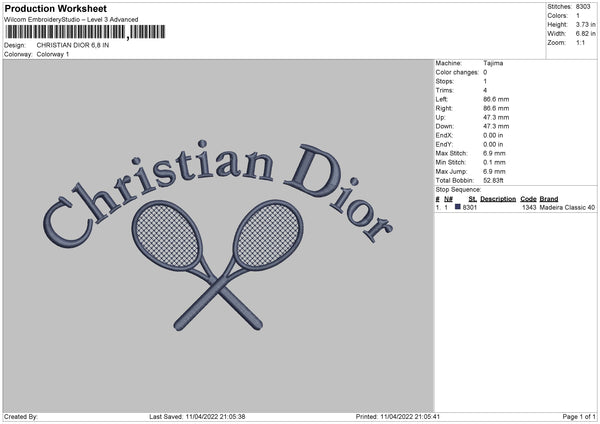The width and height of the screenshot is (600, 424).
Task: Click the barcode under the header
Action: (85, 32)
